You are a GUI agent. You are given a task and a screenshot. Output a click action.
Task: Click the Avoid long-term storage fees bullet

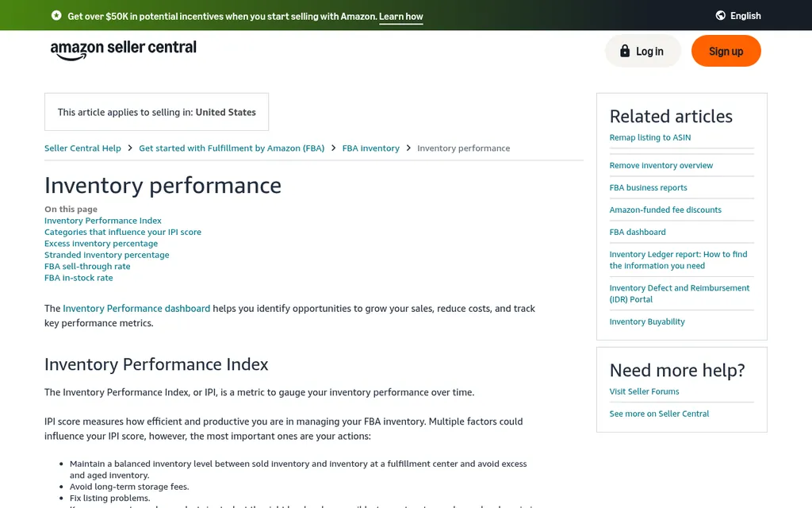click(129, 487)
